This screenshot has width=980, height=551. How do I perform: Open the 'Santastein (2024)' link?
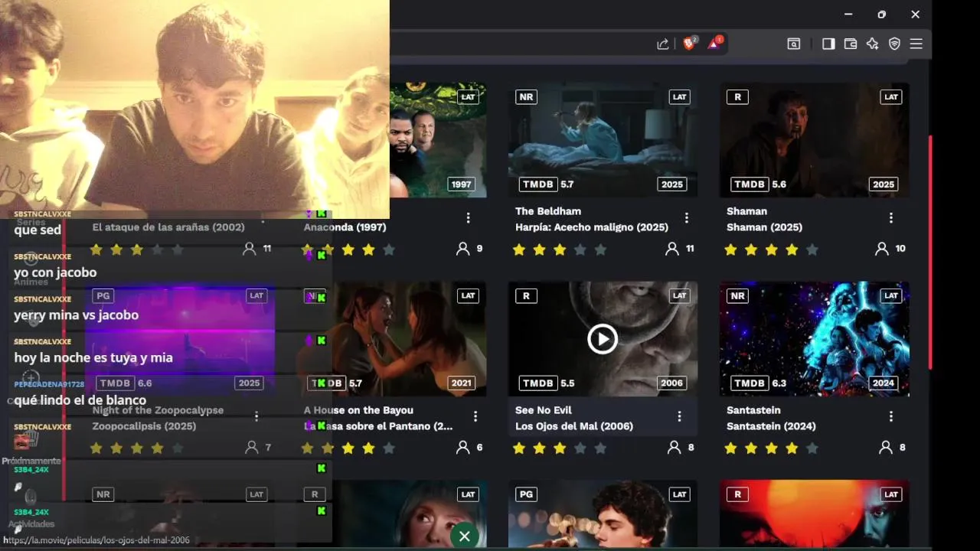point(771,426)
